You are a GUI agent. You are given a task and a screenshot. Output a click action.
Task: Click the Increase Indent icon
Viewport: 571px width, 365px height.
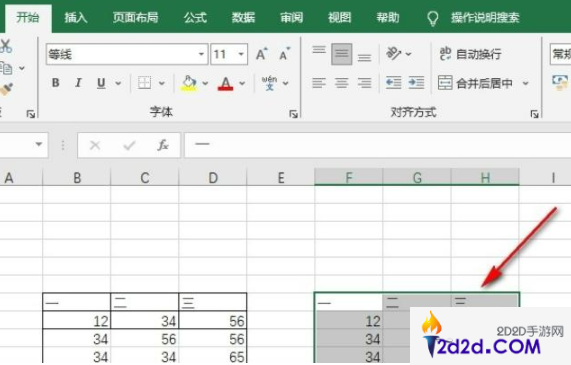416,83
